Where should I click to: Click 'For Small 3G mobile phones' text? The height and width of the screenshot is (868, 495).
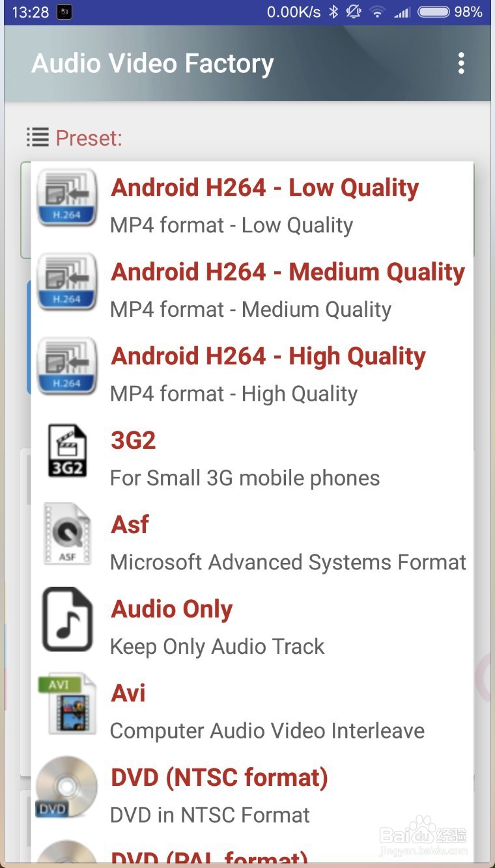point(245,478)
